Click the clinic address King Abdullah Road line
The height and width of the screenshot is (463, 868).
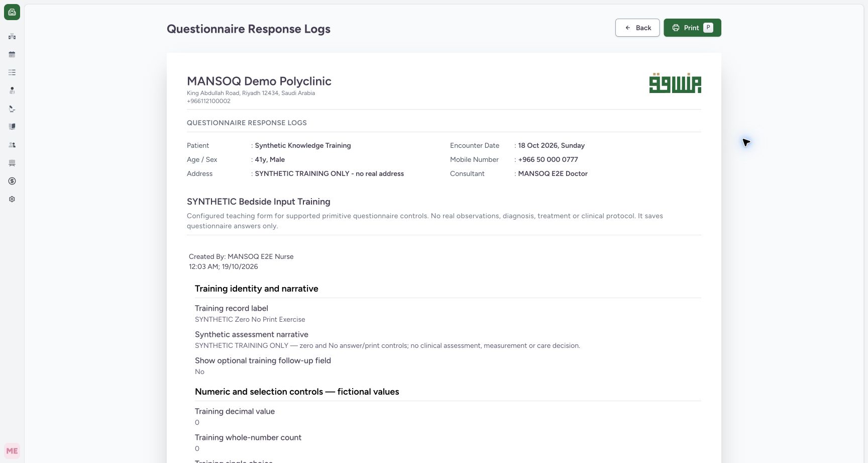tap(251, 93)
